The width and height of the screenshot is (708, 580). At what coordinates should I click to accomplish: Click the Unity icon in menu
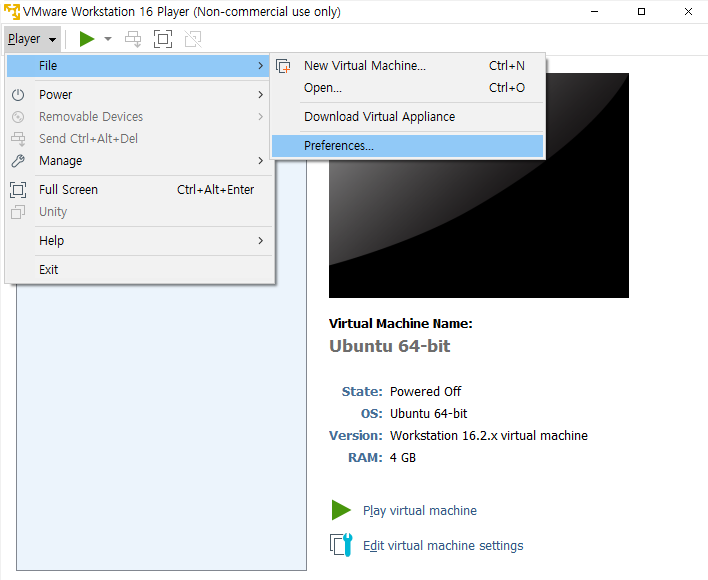pyautogui.click(x=18, y=212)
